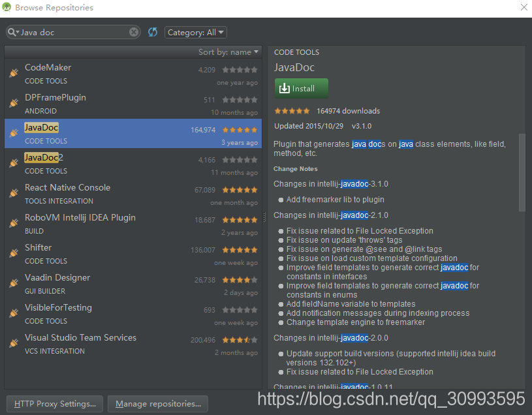Click the Change Notes heading
The height and width of the screenshot is (415, 532).
296,169
